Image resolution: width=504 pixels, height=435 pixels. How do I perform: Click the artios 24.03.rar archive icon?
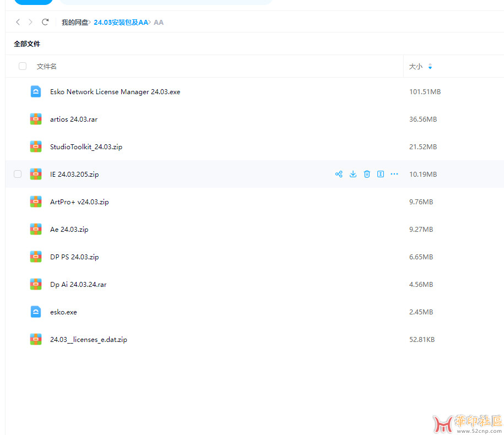coord(36,119)
